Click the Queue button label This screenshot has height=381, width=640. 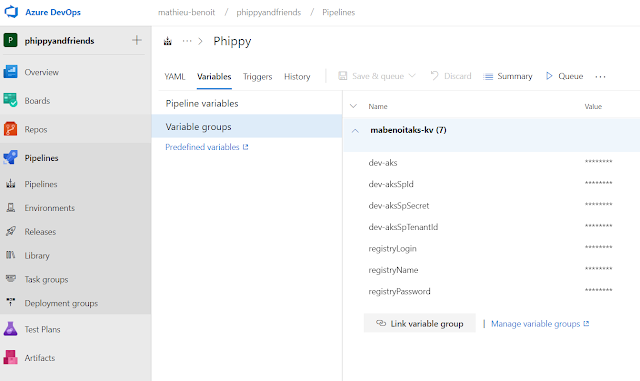point(571,76)
